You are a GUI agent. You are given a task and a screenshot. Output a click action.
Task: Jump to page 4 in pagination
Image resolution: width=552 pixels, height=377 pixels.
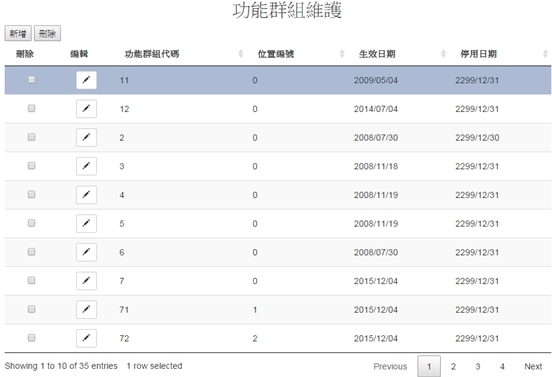click(x=502, y=366)
